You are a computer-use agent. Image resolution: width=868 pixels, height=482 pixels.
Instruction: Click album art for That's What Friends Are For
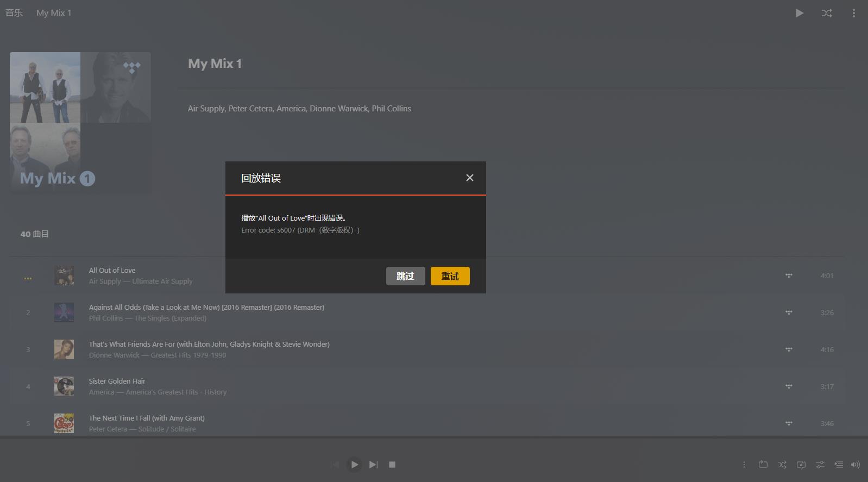pos(64,349)
